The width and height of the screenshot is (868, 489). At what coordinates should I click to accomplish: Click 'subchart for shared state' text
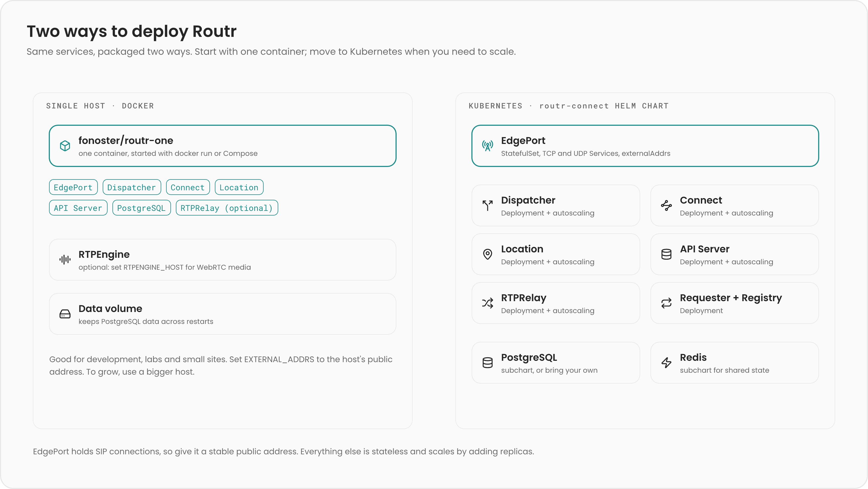[724, 370]
